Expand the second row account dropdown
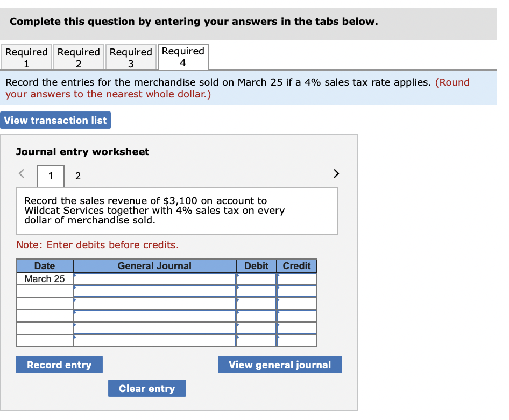Image resolution: width=509 pixels, height=420 pixels. [x=155, y=291]
